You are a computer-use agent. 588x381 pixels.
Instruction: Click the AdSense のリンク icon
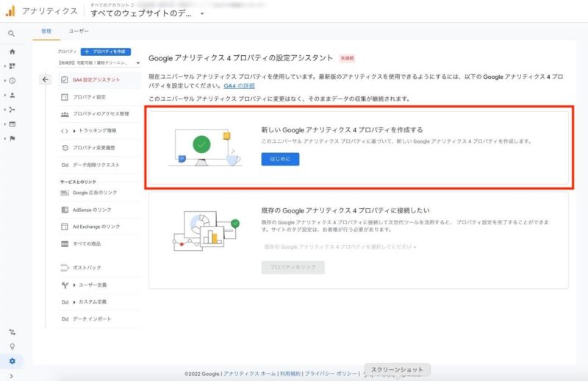(x=65, y=210)
